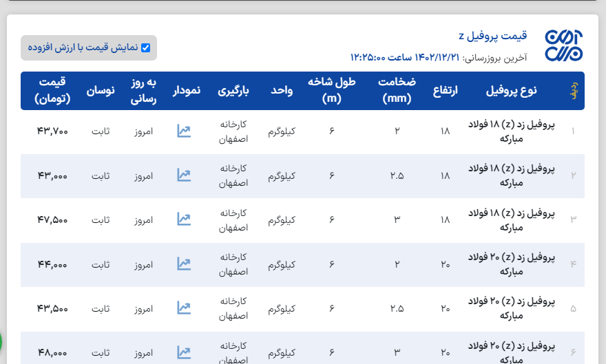Open chart icon for row 1 Z profile
This screenshot has width=606, height=364.
(x=183, y=131)
